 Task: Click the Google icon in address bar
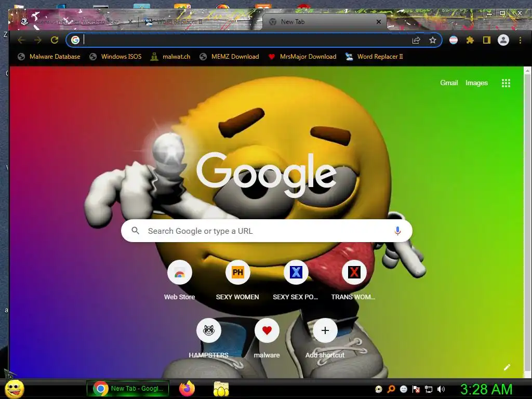(x=75, y=40)
